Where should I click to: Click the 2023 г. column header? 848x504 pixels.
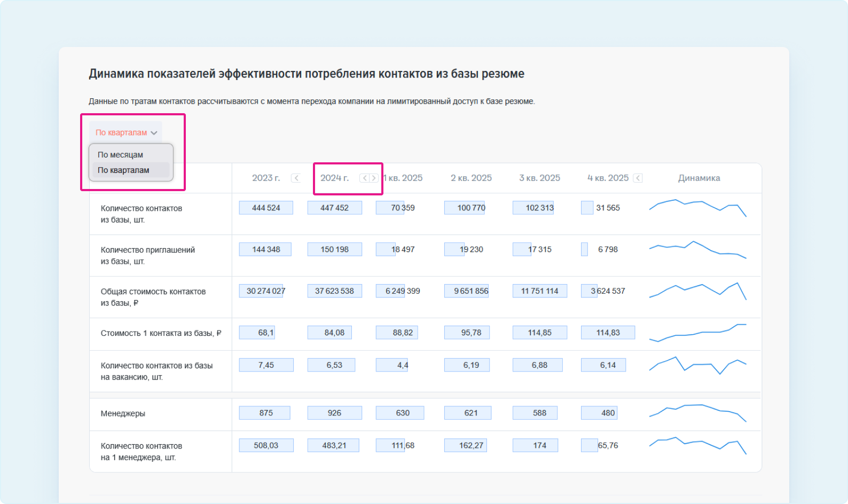(266, 178)
